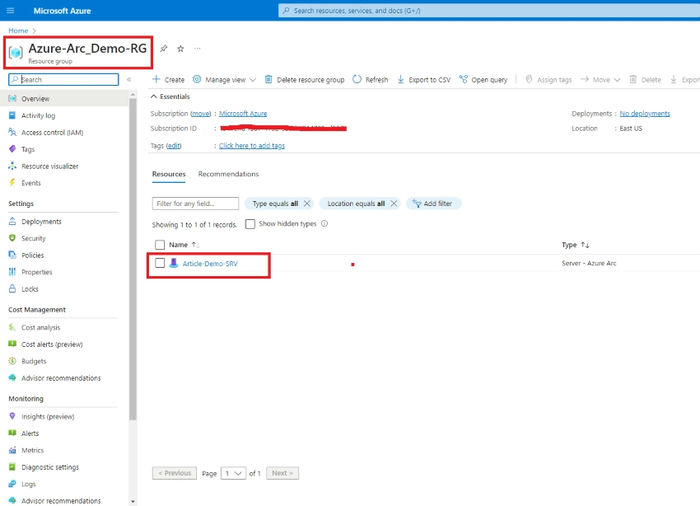This screenshot has width=700, height=506.
Task: Click the Events lightning icon
Action: (12, 183)
